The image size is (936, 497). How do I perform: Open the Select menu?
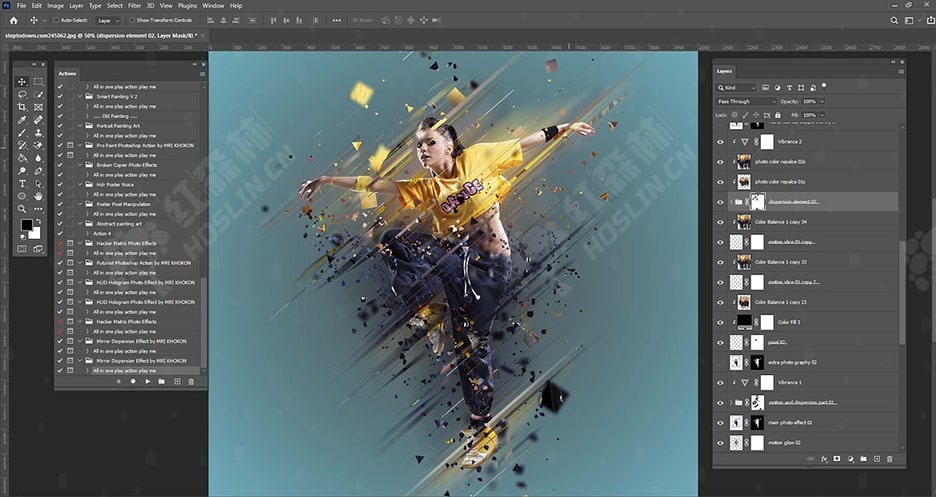[115, 5]
